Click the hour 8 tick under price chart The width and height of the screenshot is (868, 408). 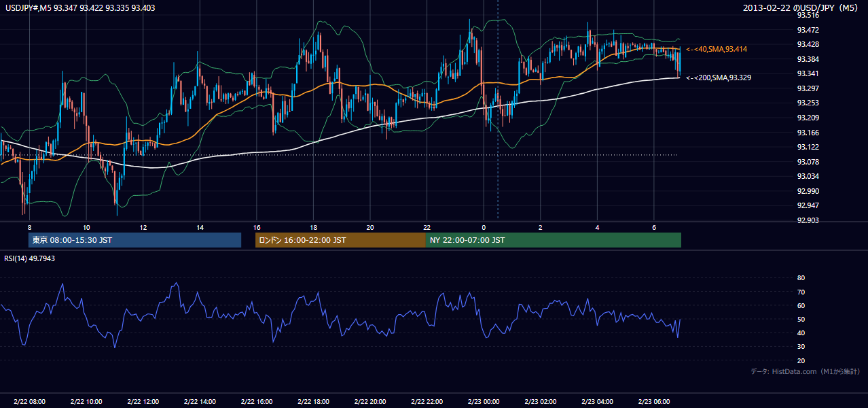pyautogui.click(x=29, y=227)
